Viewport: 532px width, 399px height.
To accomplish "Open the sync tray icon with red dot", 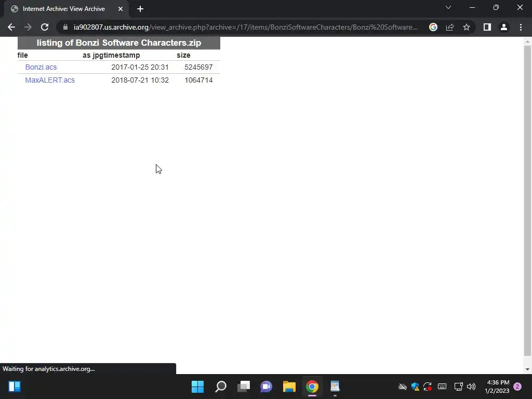I will (428, 387).
